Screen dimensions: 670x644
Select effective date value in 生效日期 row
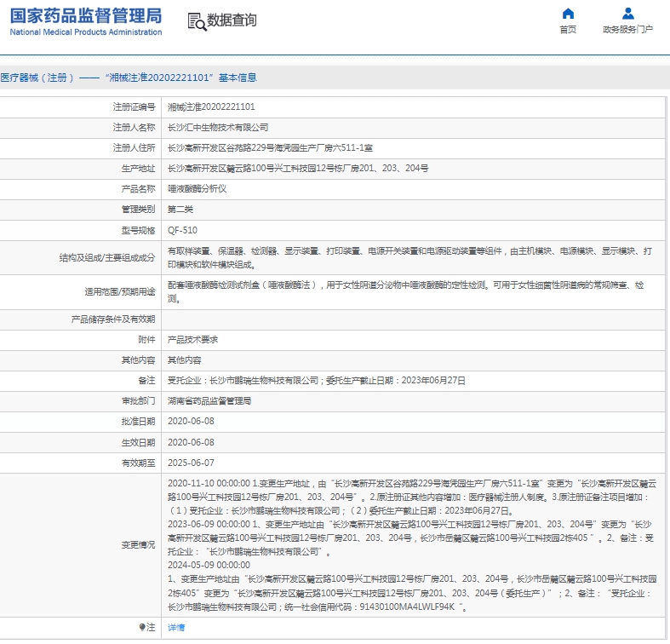[191, 442]
